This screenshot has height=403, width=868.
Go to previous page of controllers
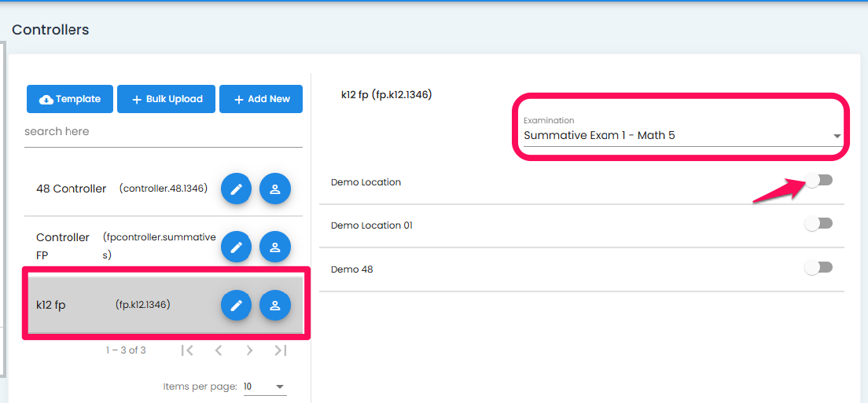tap(218, 350)
